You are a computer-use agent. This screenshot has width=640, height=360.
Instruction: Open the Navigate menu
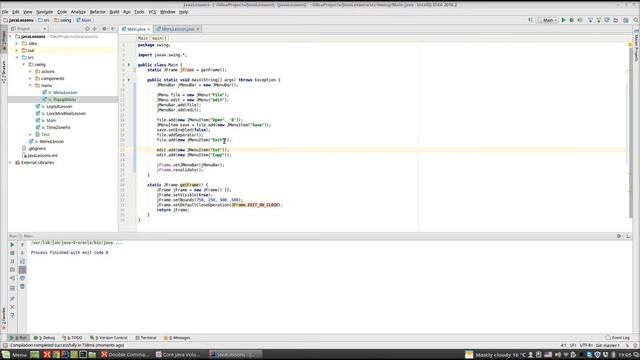[x=44, y=12]
